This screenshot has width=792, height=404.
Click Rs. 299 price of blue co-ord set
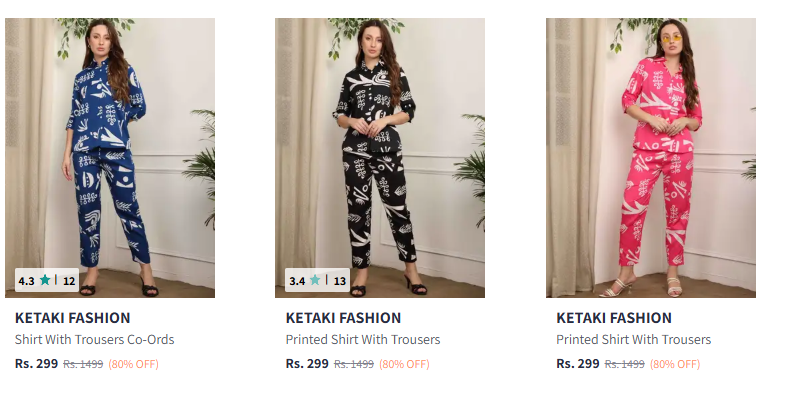click(x=36, y=364)
